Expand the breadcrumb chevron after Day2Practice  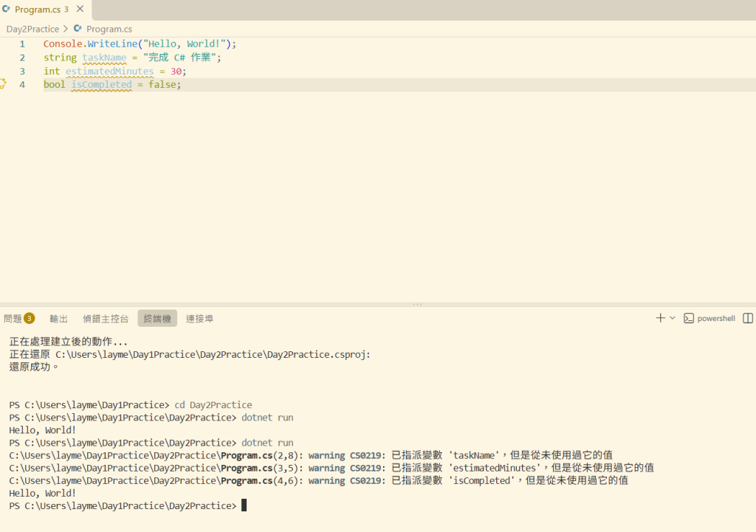coord(66,29)
